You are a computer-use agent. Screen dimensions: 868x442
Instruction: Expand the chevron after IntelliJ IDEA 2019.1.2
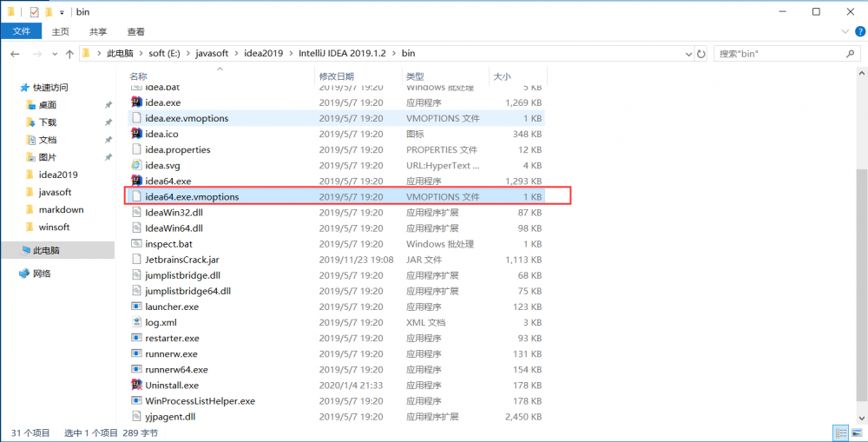click(x=394, y=54)
